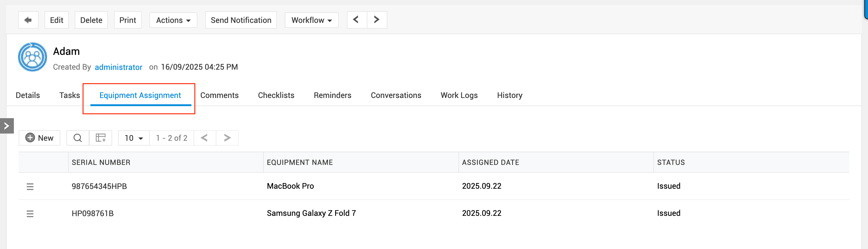
Task: Click Send Notification button
Action: [x=241, y=20]
